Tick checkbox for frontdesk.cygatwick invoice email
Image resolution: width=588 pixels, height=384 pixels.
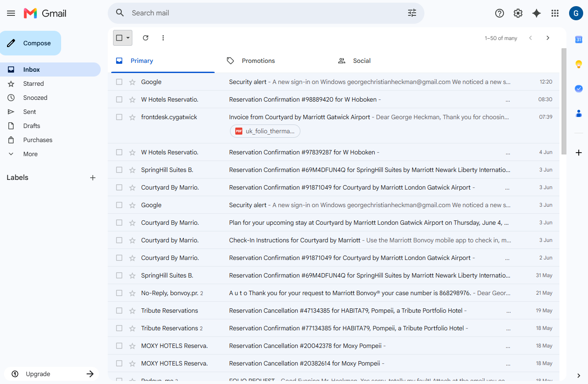119,117
